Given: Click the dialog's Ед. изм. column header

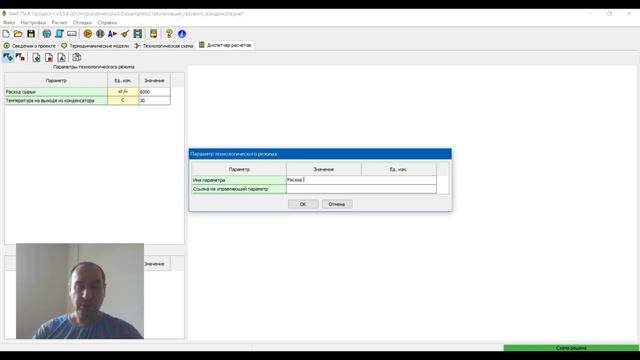Looking at the screenshot, I should (x=398, y=169).
